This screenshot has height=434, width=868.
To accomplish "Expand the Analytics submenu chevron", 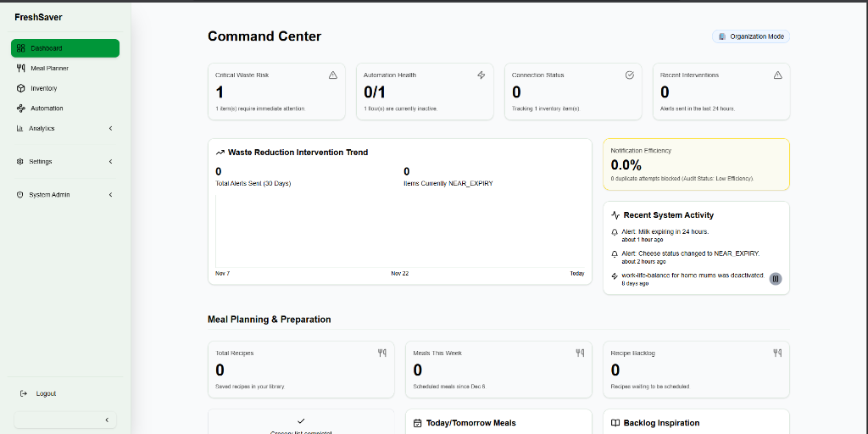I will click(110, 129).
